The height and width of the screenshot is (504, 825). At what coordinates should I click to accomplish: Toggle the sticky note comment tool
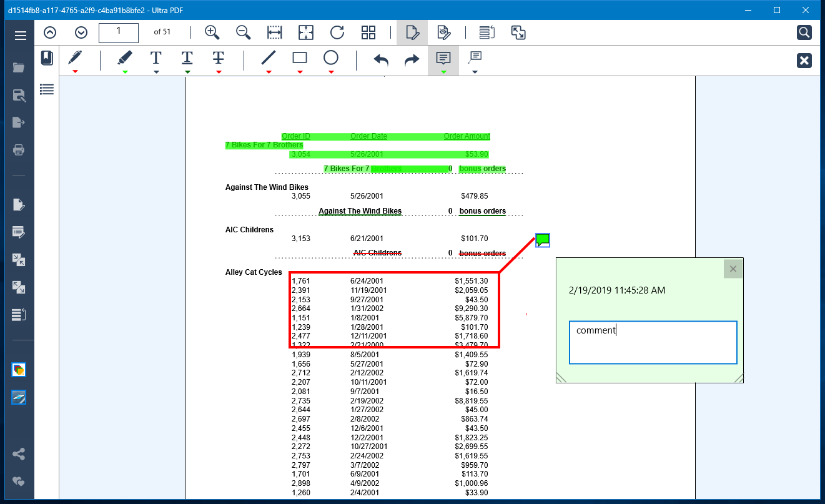(443, 58)
